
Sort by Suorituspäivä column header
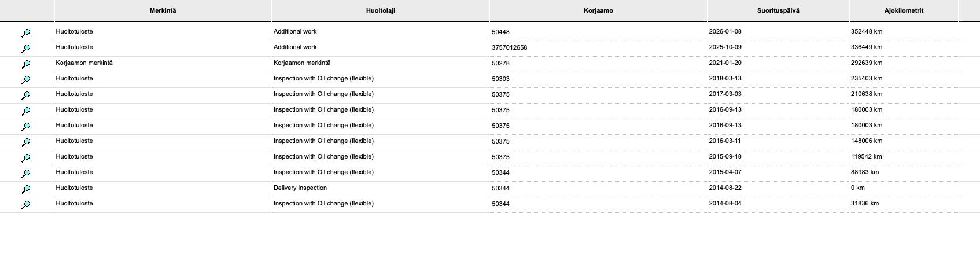(x=778, y=11)
